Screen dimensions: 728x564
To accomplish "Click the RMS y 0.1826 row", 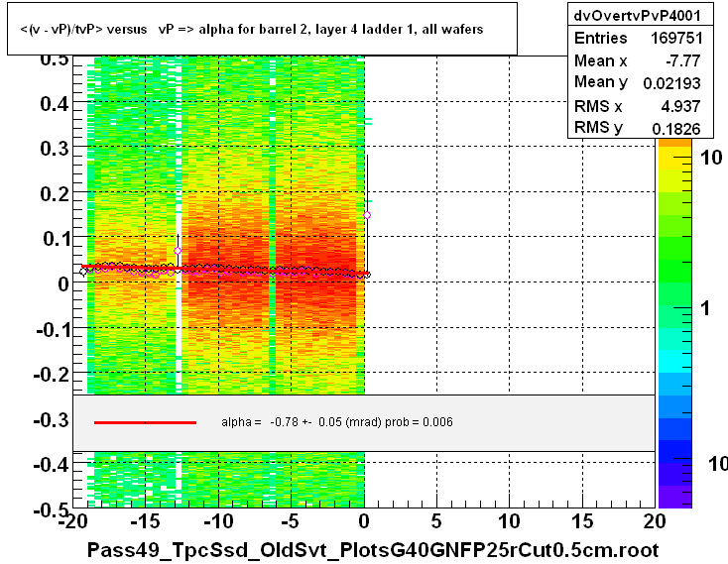I will (639, 128).
